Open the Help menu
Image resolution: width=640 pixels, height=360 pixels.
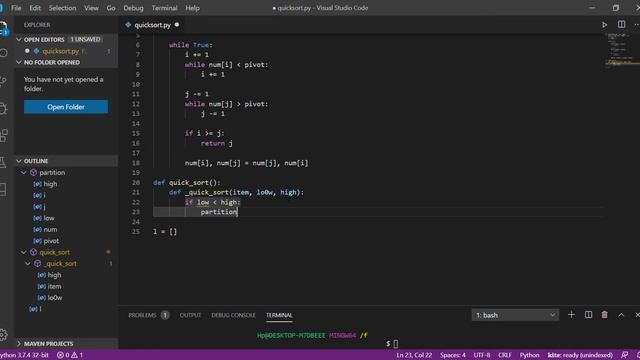point(193,8)
